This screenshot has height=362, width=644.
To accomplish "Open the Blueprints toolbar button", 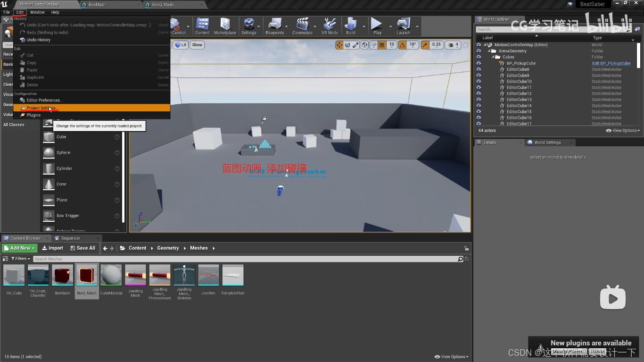I will [274, 26].
